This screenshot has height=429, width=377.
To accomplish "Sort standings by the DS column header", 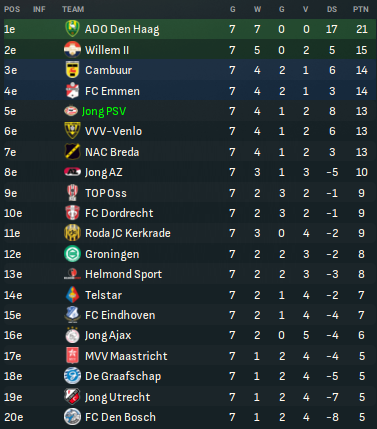I will [x=332, y=9].
